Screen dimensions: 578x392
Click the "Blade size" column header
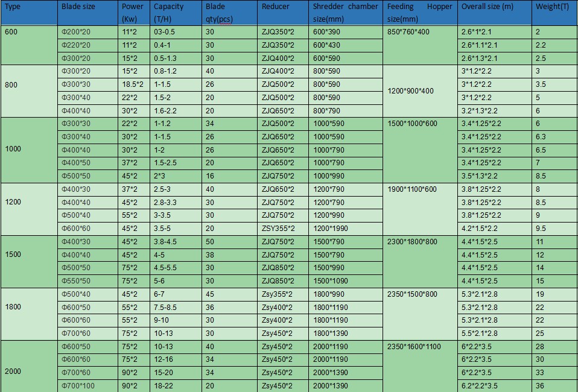point(87,13)
